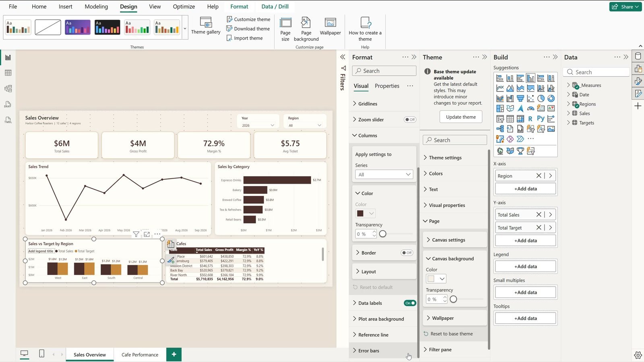Click Focus mode icon on selected visual
This screenshot has width=644, height=362.
click(147, 234)
